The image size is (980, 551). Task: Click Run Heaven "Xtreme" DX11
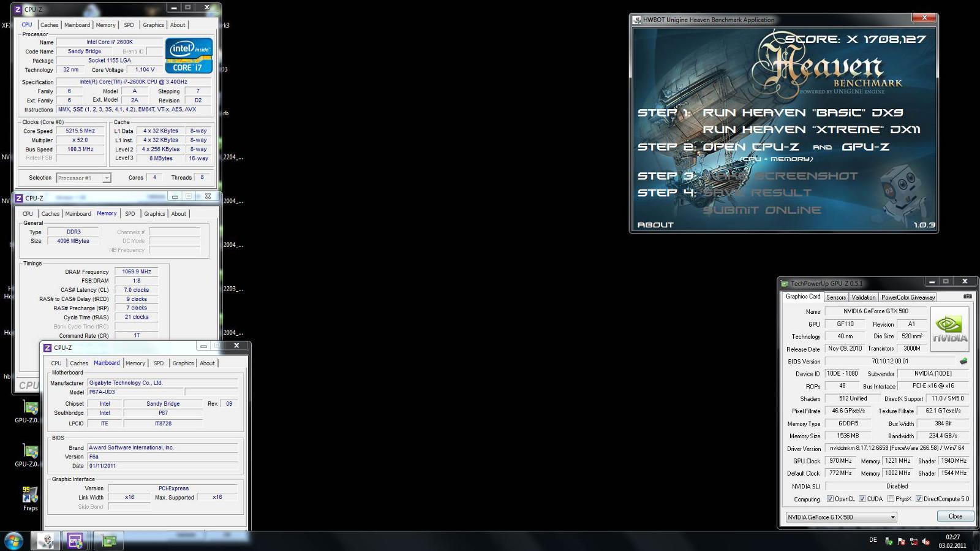[x=811, y=130]
